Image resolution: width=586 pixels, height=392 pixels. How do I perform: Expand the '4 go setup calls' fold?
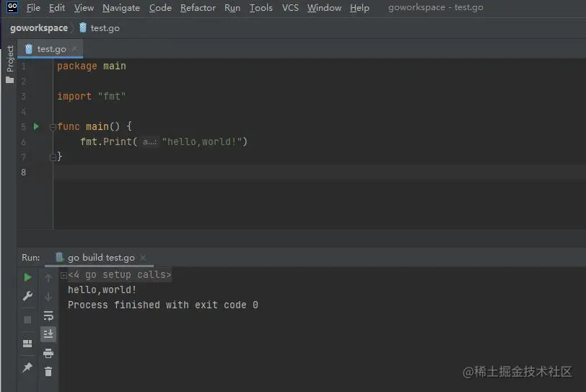click(64, 275)
